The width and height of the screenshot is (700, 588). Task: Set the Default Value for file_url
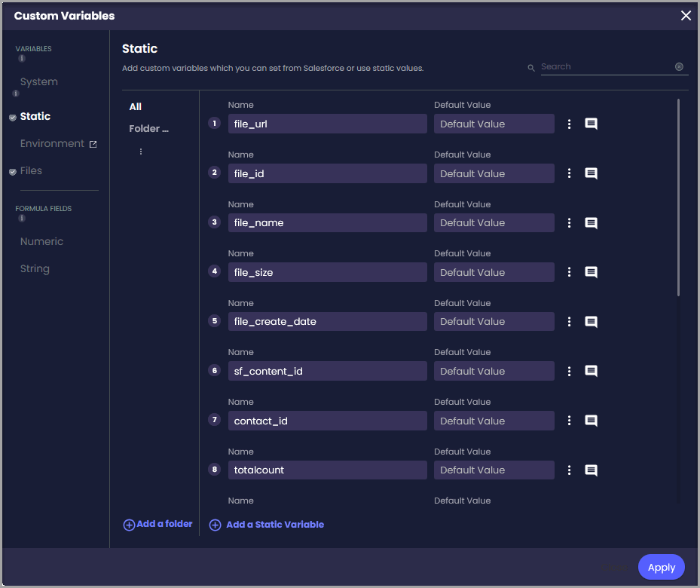(x=494, y=124)
